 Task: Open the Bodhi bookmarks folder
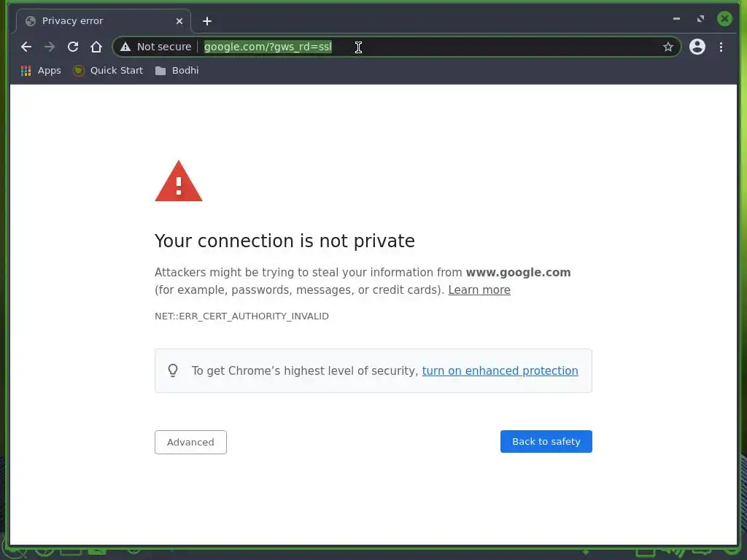coord(177,71)
